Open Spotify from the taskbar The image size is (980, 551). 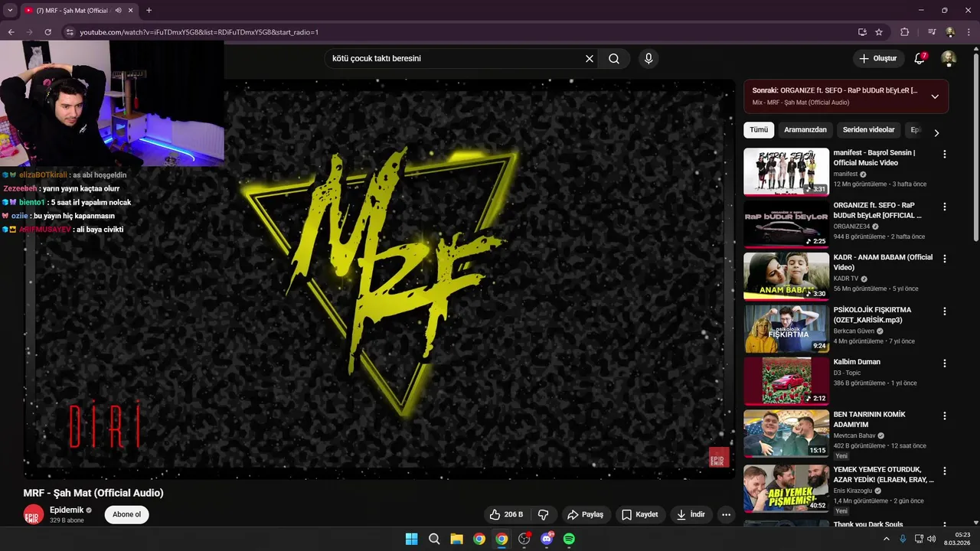tap(569, 539)
